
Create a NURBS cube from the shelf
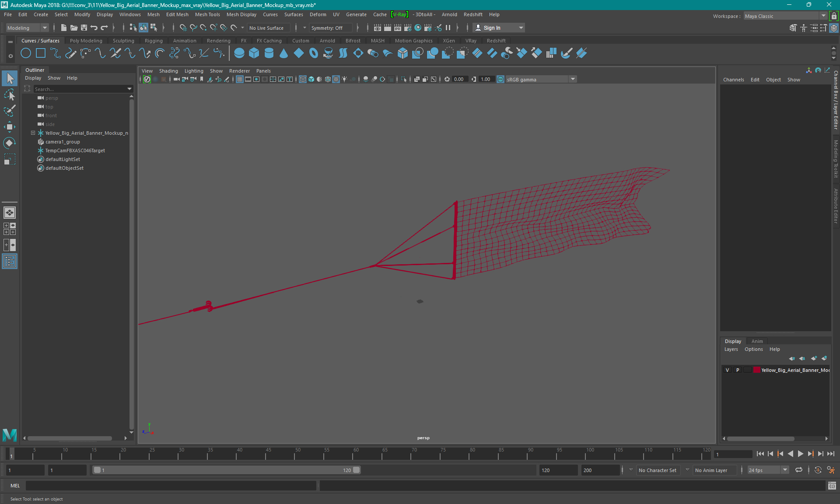click(254, 53)
